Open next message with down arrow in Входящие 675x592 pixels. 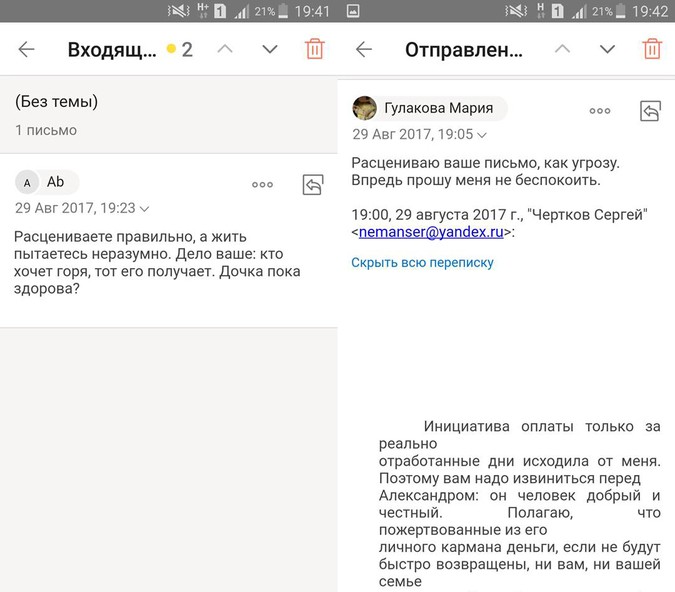tap(270, 49)
